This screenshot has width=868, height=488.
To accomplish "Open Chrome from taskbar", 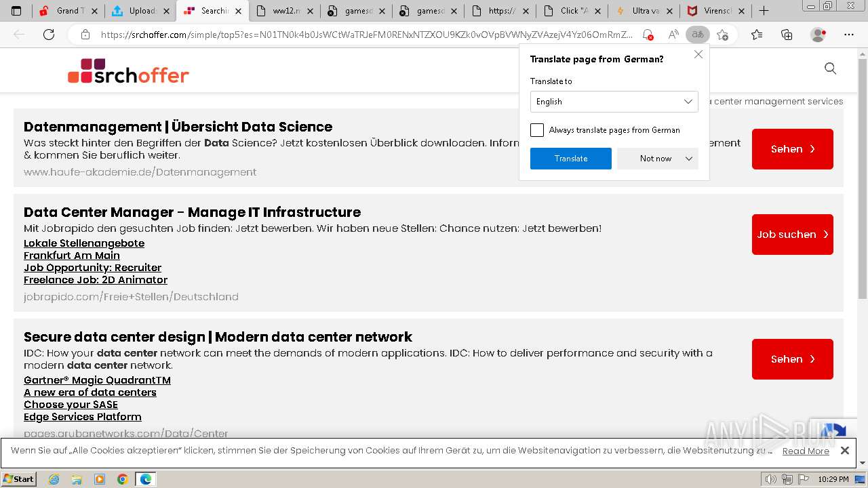I will (x=122, y=479).
